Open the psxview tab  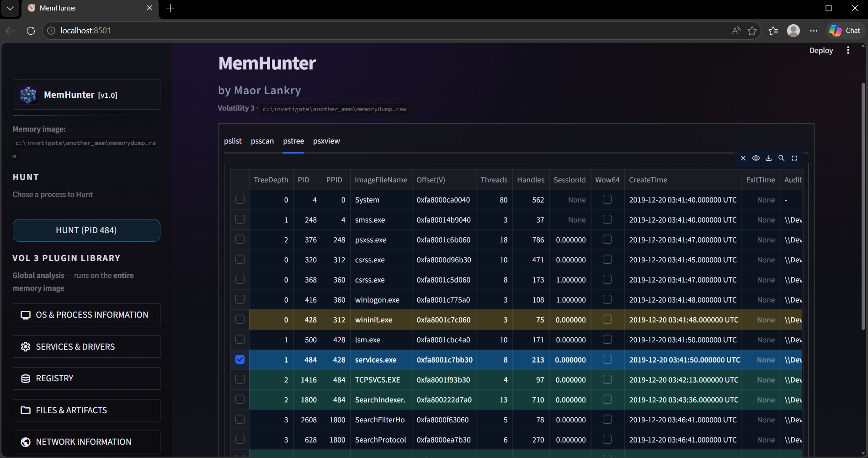[326, 141]
